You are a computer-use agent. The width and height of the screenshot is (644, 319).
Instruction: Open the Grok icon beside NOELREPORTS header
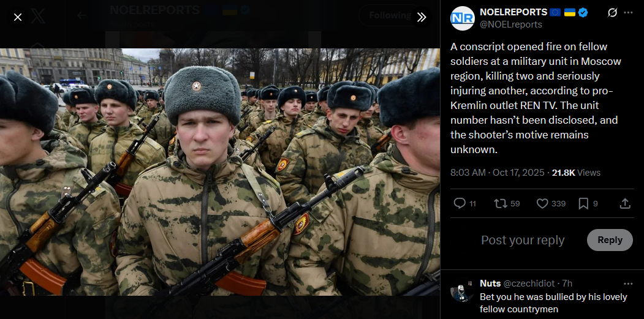click(612, 13)
